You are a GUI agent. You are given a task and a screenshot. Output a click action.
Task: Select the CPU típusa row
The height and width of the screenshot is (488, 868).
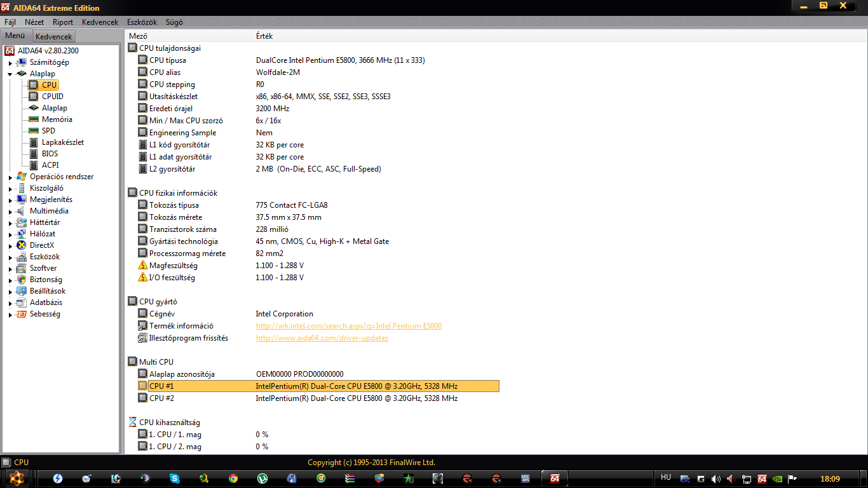[x=318, y=60]
